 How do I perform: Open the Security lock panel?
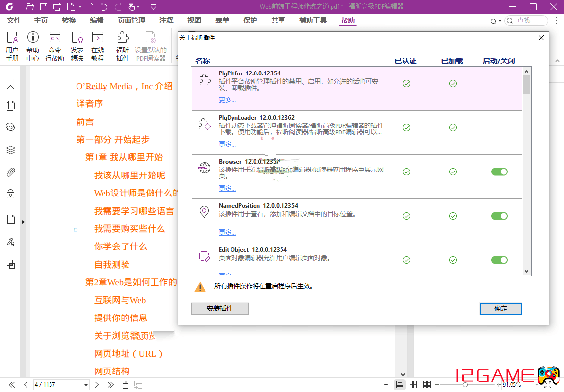click(11, 195)
